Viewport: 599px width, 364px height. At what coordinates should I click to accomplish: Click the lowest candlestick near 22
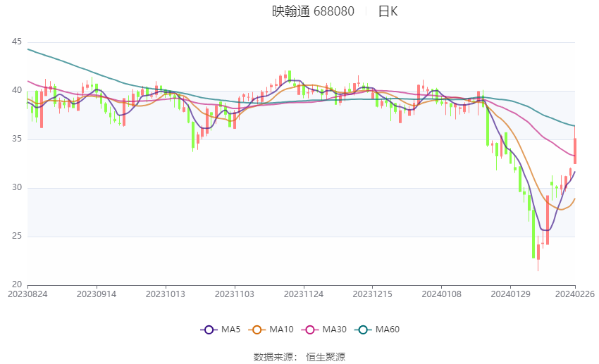(538, 252)
